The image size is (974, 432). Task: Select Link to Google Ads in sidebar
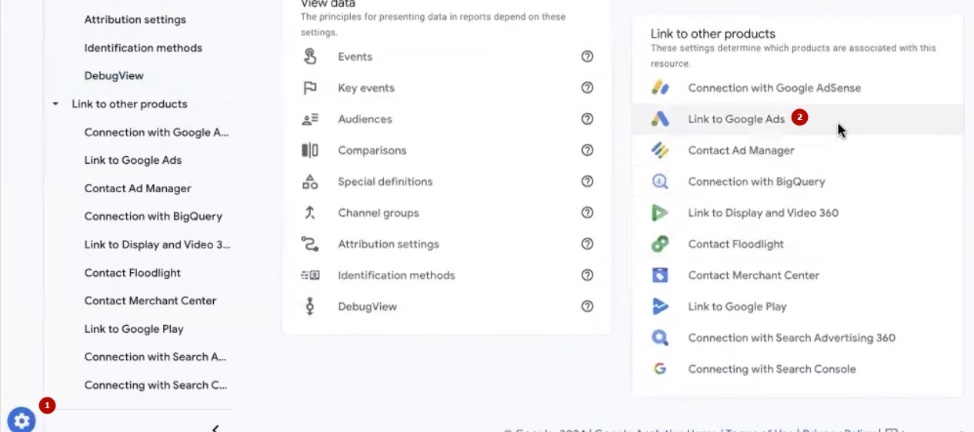[x=133, y=160]
